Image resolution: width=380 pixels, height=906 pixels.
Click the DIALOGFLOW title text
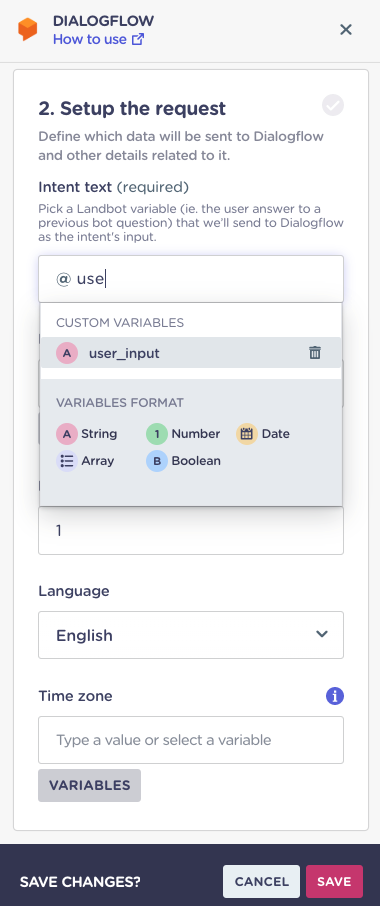click(103, 21)
